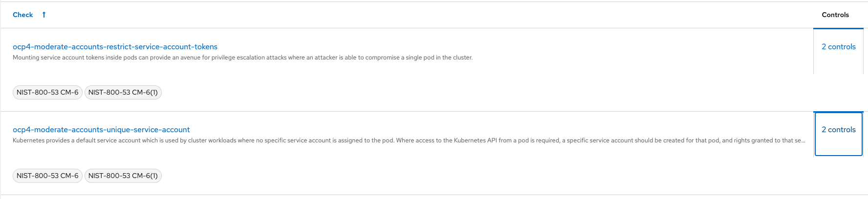
Task: Click the NIST-800-53 CM-6(1) label under restrict-service-account-tokens
Action: [123, 92]
